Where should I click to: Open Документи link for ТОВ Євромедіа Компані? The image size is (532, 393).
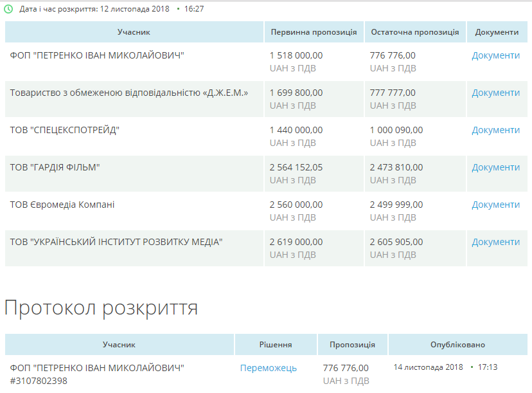click(x=495, y=205)
